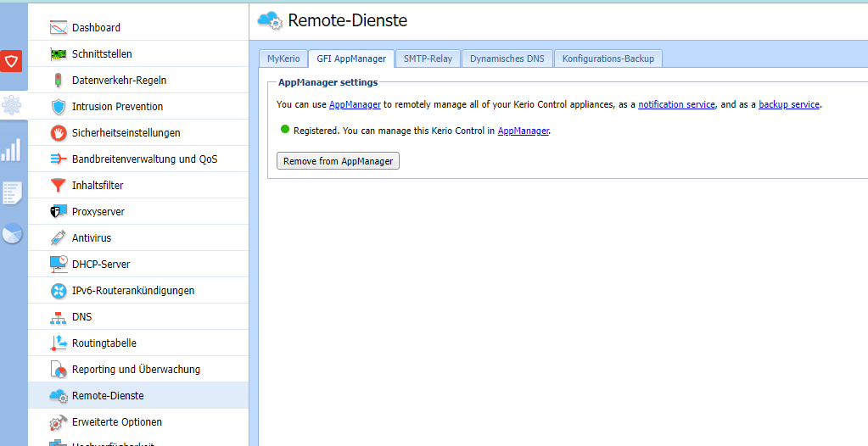Click the Erweiterte Optionen tools icon
The width and height of the screenshot is (868, 446).
(x=59, y=421)
